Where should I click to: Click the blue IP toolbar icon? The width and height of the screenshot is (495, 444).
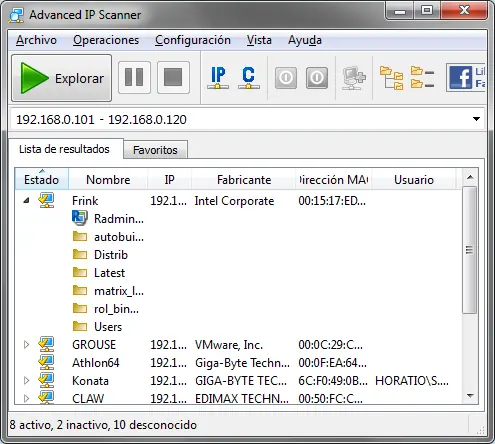[218, 79]
